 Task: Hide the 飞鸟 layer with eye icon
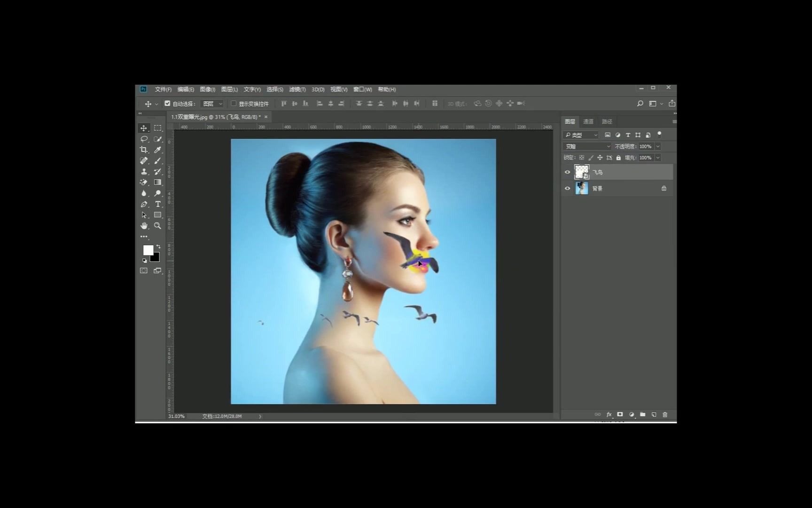567,172
